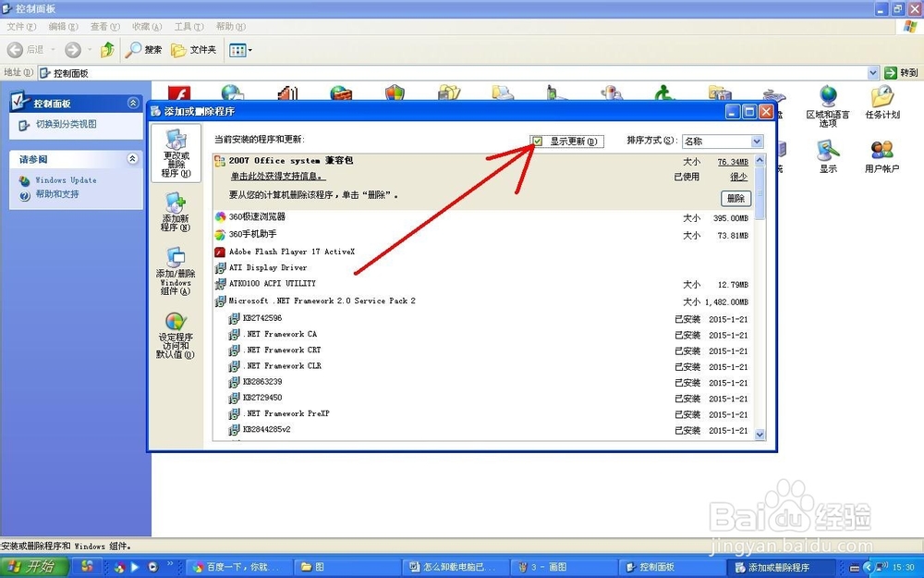This screenshot has width=924, height=578.
Task: Switch to 怎么卸载电脑已 taskbar item
Action: [x=456, y=567]
